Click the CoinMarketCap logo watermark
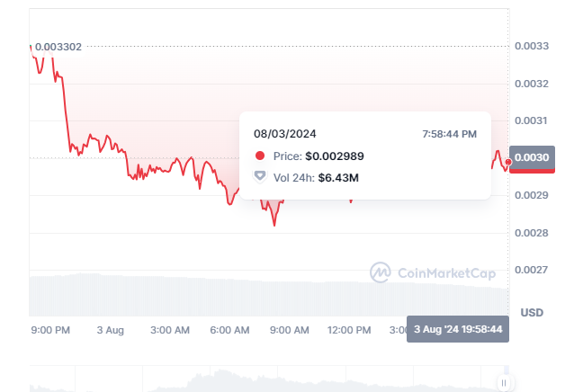This screenshot has width=583, height=392. pyautogui.click(x=381, y=272)
